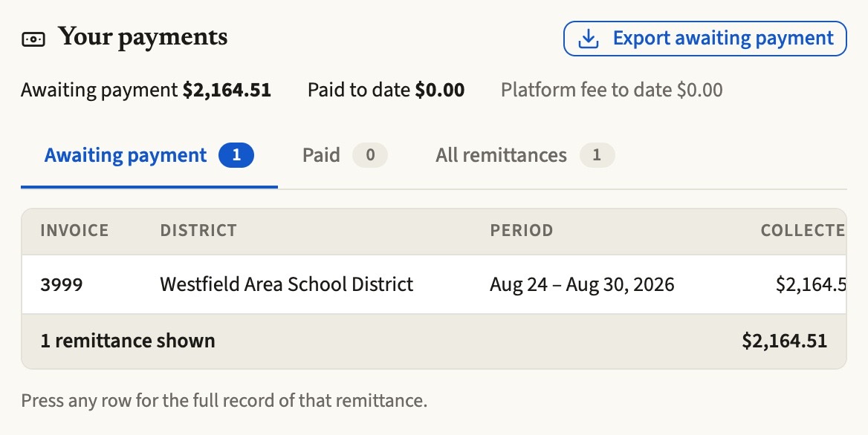Screen dimensions: 868x435
Task: Click the All remittances count badge 1
Action: (597, 155)
